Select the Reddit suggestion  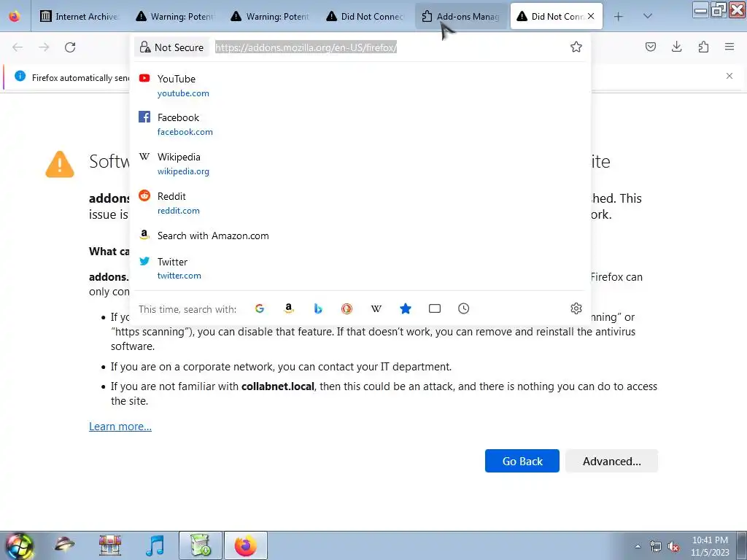coord(360,203)
